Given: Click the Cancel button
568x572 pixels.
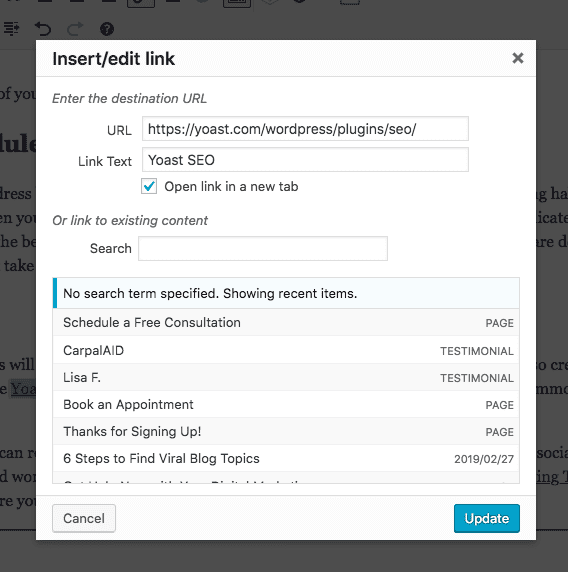Looking at the screenshot, I should (x=84, y=518).
